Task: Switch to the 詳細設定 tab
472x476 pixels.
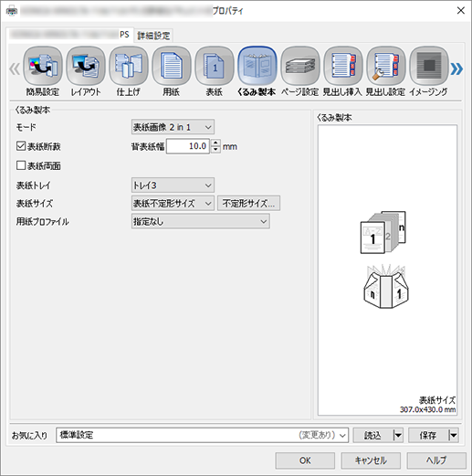Action: coord(153,36)
